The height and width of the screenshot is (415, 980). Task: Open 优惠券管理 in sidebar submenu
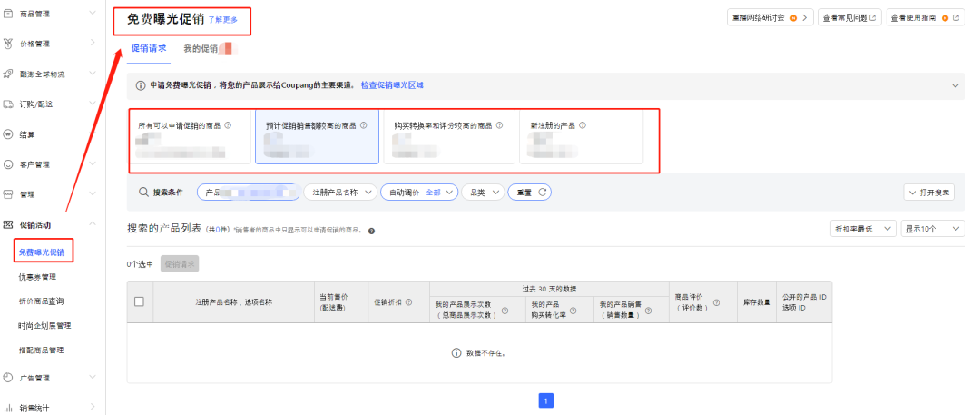[x=37, y=277]
